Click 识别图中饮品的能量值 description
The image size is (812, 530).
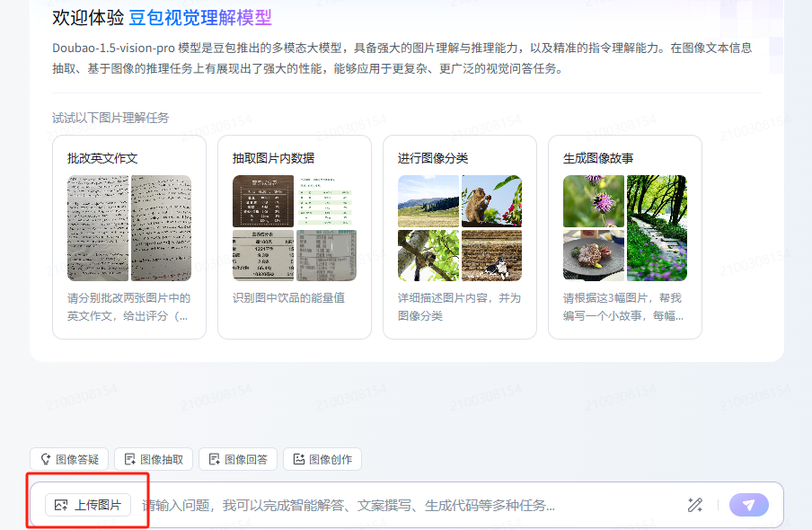pos(288,298)
